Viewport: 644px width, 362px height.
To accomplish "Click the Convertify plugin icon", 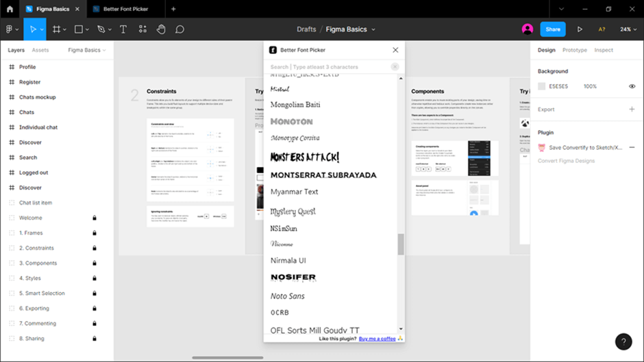I will coord(542,147).
